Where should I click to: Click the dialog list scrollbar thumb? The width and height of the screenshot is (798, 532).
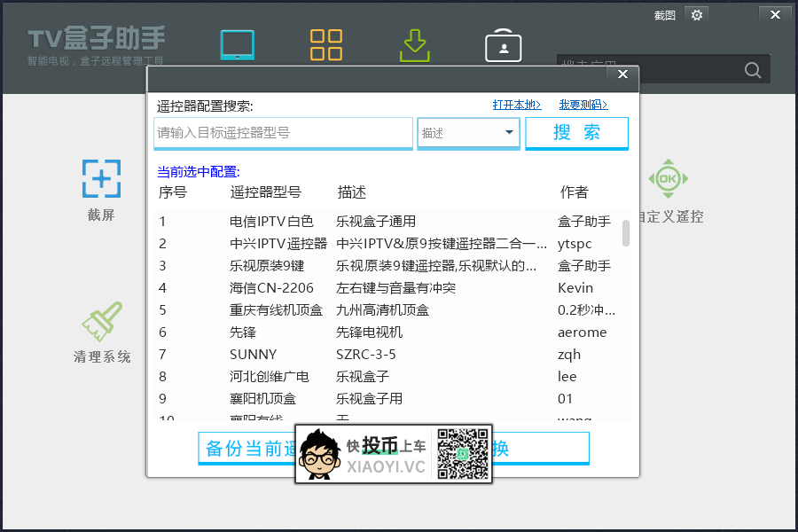[x=626, y=233]
